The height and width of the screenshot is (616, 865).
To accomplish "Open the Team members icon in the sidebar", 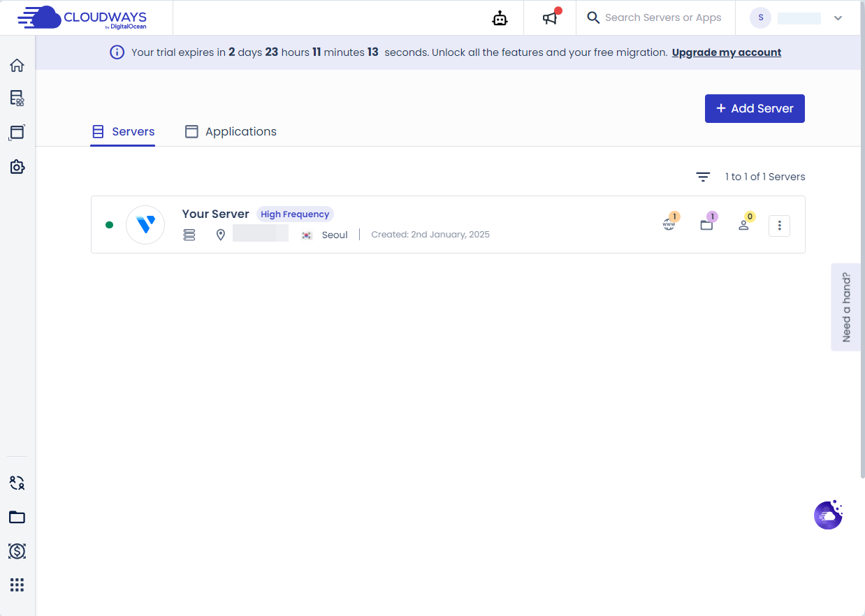I will [x=17, y=483].
